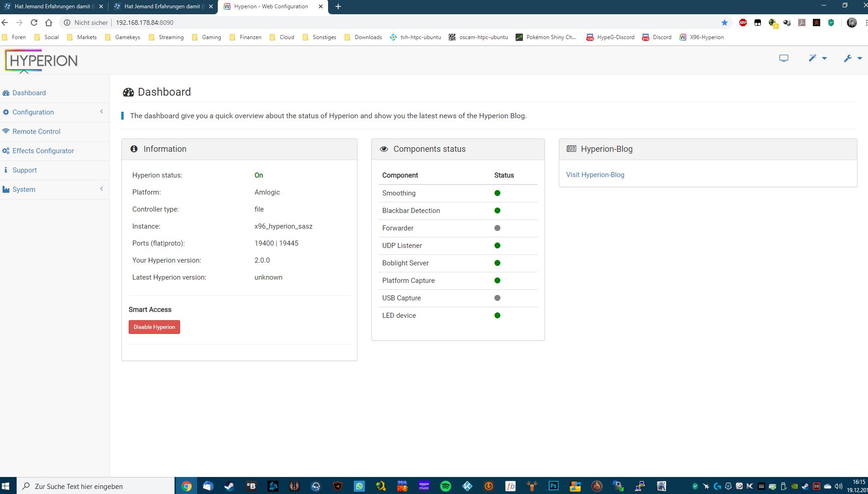The image size is (868, 494).
Task: Go back in browser history
Action: pyautogui.click(x=5, y=23)
